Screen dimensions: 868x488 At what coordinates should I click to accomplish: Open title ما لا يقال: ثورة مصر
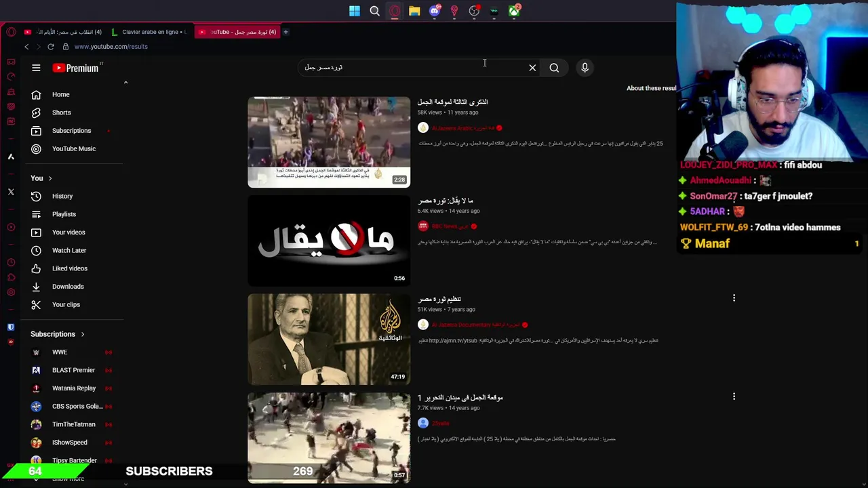pyautogui.click(x=446, y=201)
